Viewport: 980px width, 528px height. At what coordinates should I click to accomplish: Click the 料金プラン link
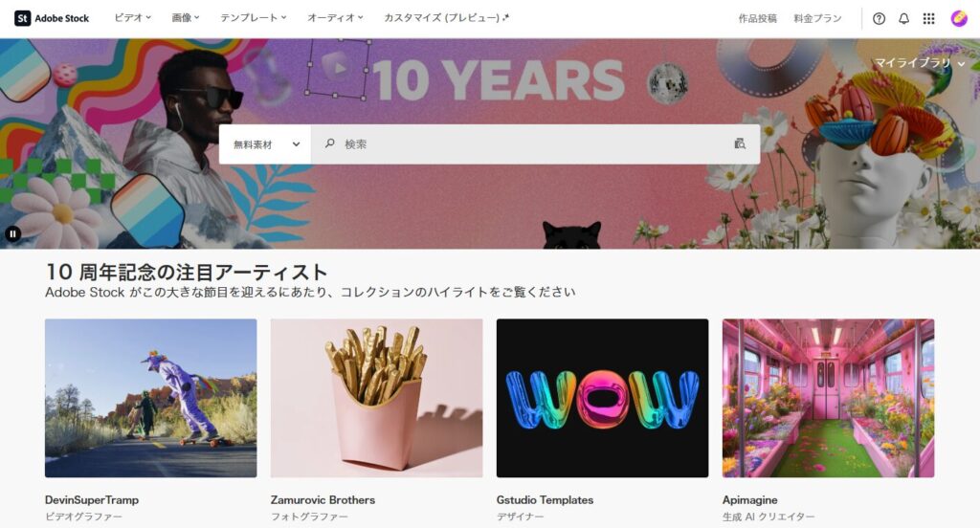click(x=817, y=19)
